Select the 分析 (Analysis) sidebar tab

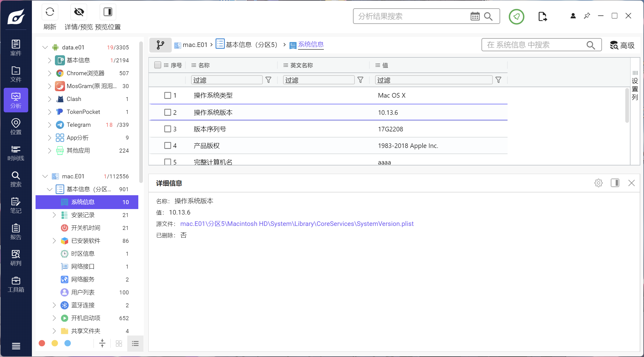(16, 100)
